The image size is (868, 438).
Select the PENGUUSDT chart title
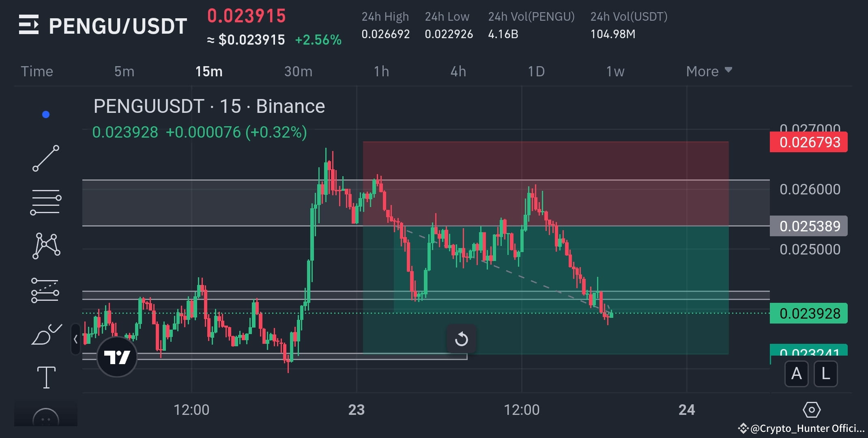tap(208, 106)
